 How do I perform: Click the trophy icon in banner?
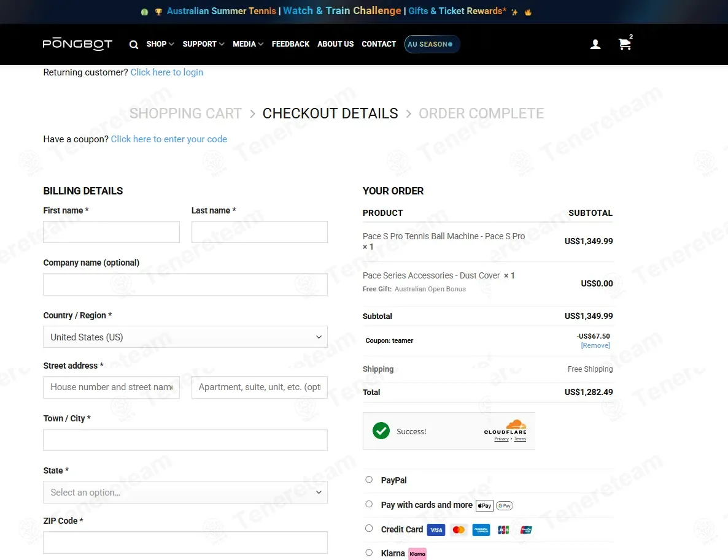158,12
